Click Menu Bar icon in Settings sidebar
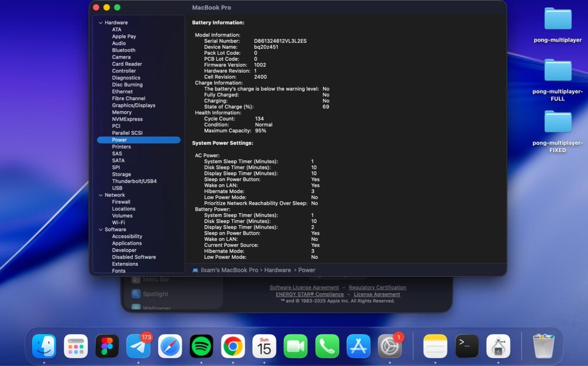Viewport: 588px width, 366px height. [x=136, y=280]
